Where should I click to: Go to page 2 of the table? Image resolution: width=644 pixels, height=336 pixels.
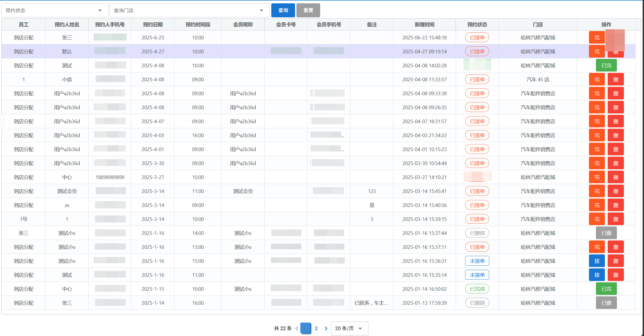pos(316,328)
